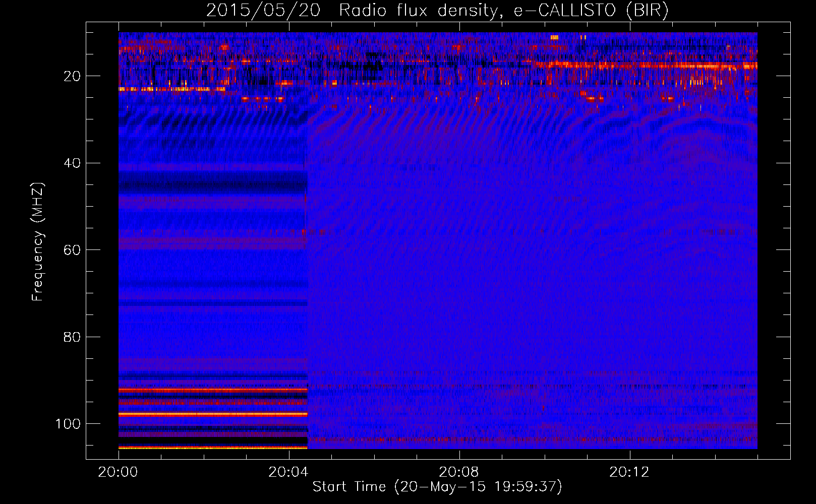
Task: Click the frequency tick label 60
Action: 72,250
